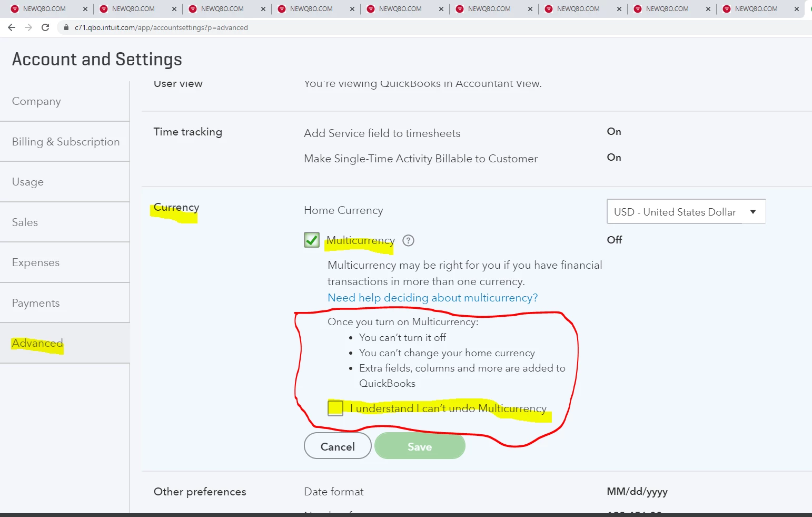Click 'You can't change your home currency' bullet
The width and height of the screenshot is (812, 517).
pyautogui.click(x=447, y=353)
